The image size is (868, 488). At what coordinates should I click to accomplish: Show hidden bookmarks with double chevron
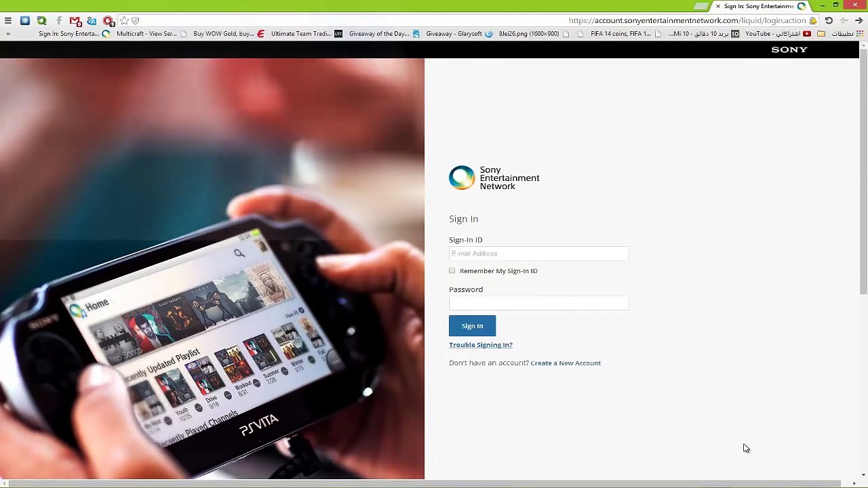(x=8, y=34)
